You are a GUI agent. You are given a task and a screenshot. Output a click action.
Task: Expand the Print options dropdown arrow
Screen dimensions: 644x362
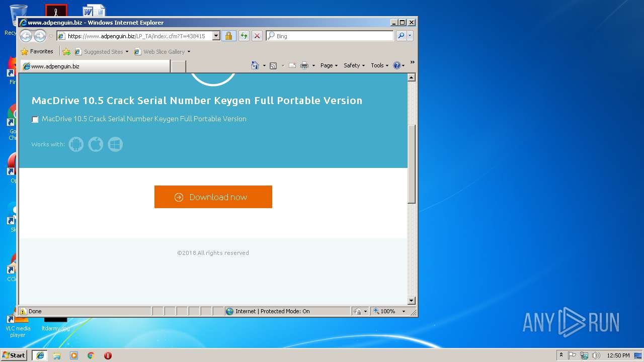click(313, 66)
